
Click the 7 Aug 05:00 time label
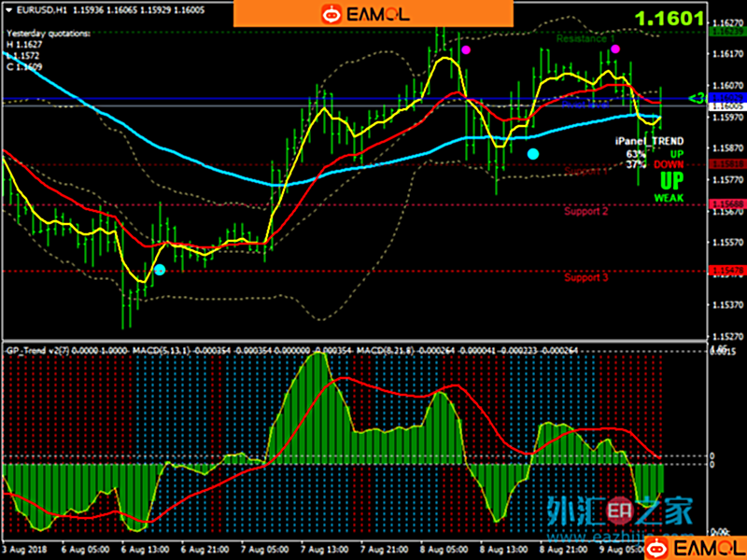point(265,549)
